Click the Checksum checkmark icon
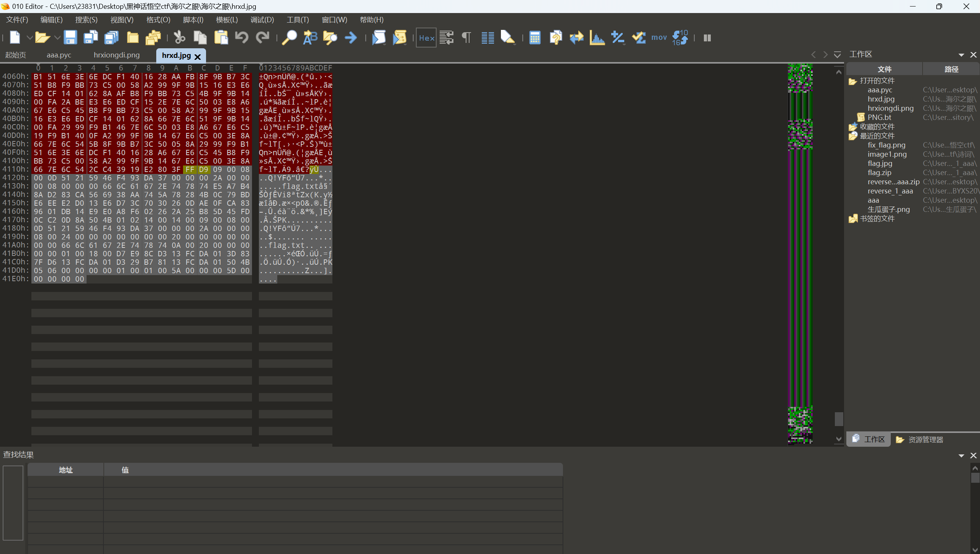The width and height of the screenshot is (980, 554). [639, 38]
